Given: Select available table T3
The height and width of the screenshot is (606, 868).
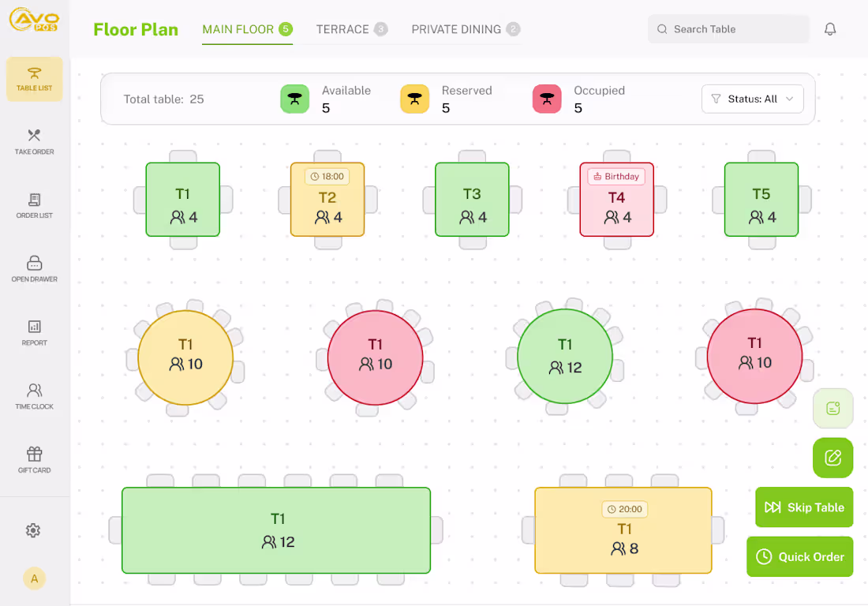Looking at the screenshot, I should point(472,200).
